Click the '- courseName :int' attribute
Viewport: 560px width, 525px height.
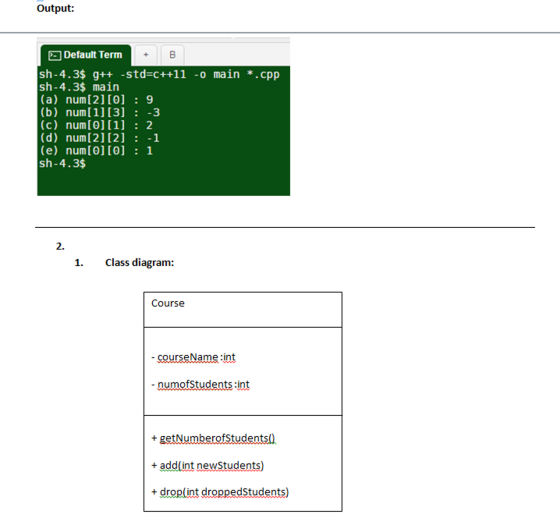[x=193, y=357]
